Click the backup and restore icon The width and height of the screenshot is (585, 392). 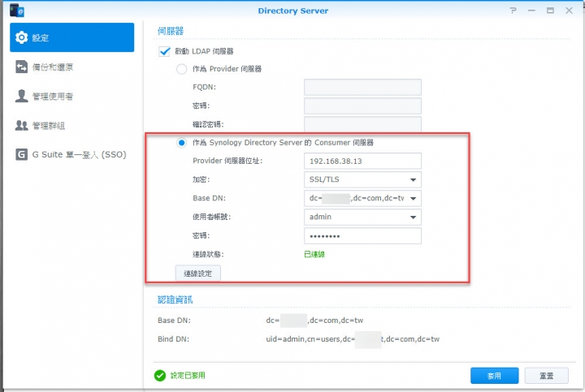point(21,67)
